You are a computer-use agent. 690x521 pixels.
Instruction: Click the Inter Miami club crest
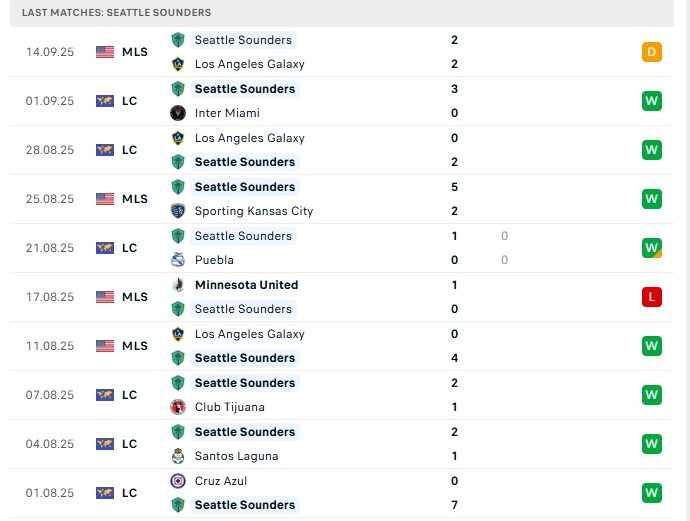pyautogui.click(x=178, y=113)
